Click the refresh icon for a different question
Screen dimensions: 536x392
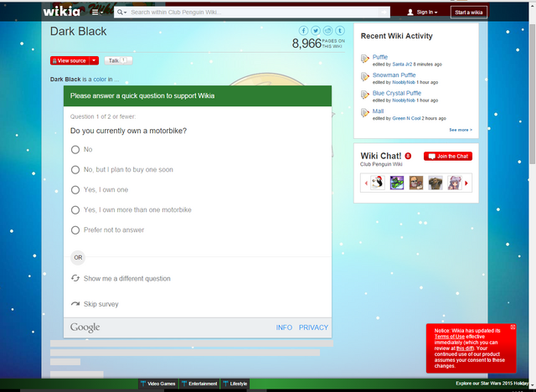[75, 279]
